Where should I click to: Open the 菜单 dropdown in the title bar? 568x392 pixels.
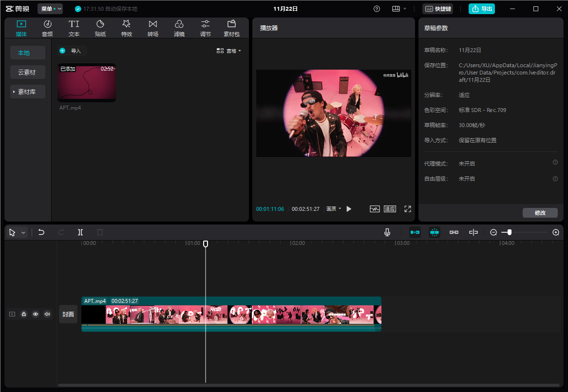(x=50, y=8)
